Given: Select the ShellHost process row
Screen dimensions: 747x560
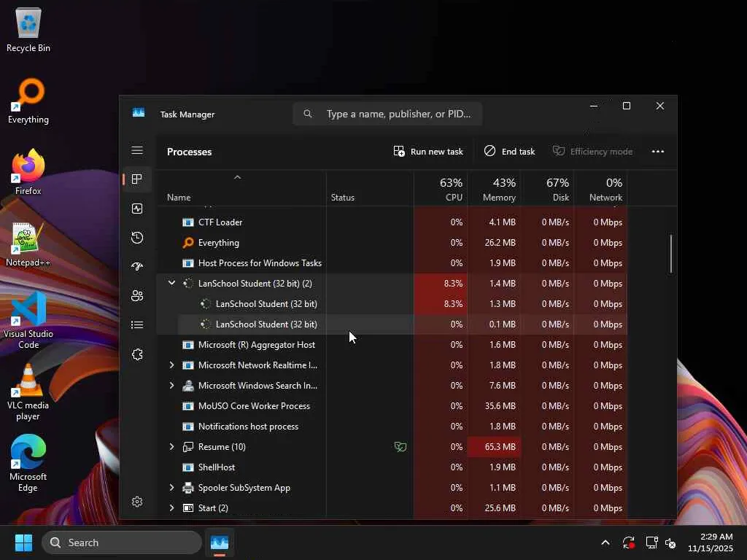Looking at the screenshot, I should (392, 467).
